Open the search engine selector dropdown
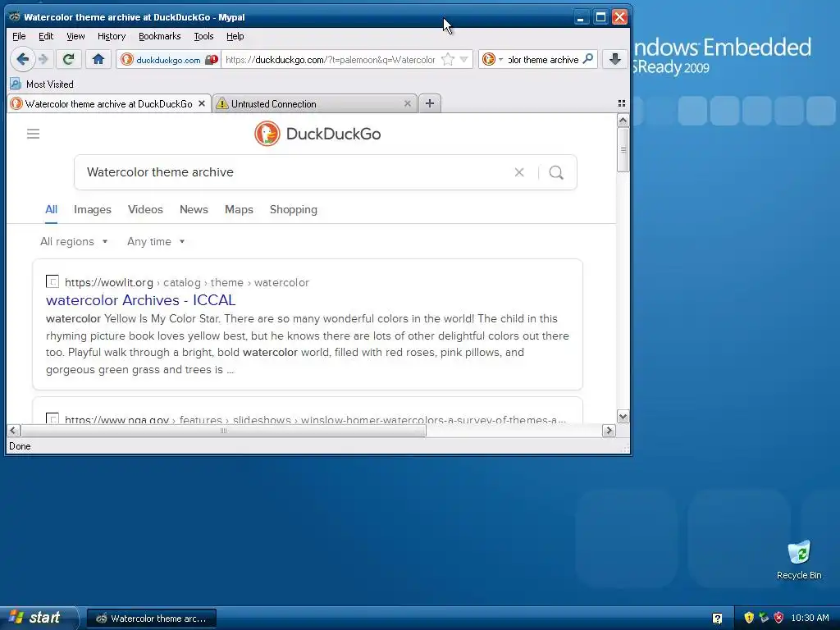The image size is (840, 630). [x=492, y=59]
